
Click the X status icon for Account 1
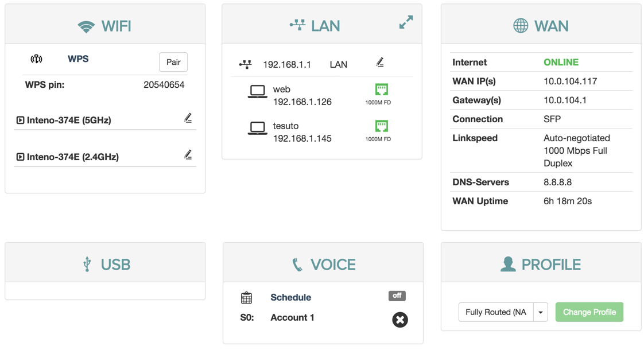[400, 320]
